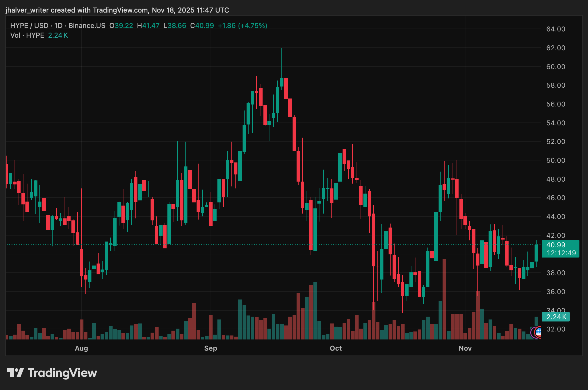
Task: Click the 62.00 price scale label
Action: [555, 48]
